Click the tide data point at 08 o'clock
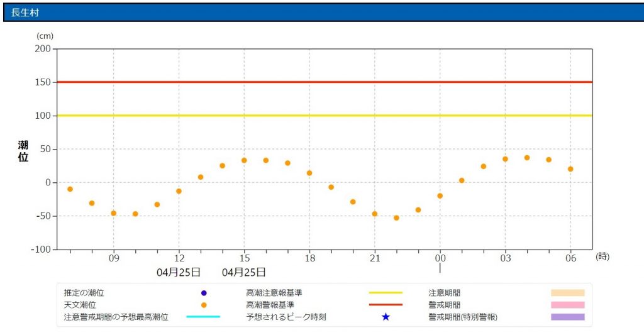 click(92, 203)
